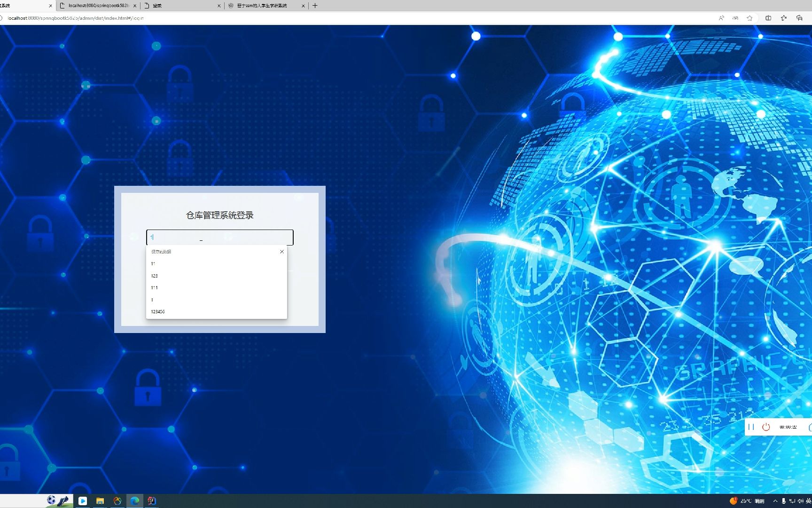Screen dimensions: 812x508
Task: Close the 登录 tab
Action: click(219, 6)
